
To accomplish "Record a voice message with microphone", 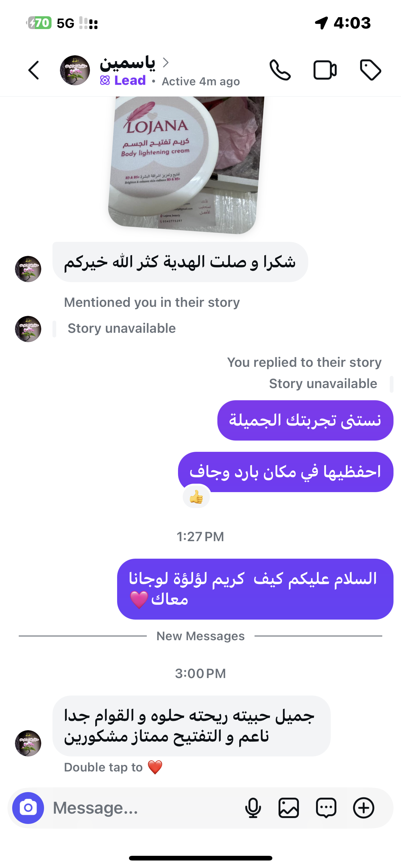I will click(x=253, y=808).
